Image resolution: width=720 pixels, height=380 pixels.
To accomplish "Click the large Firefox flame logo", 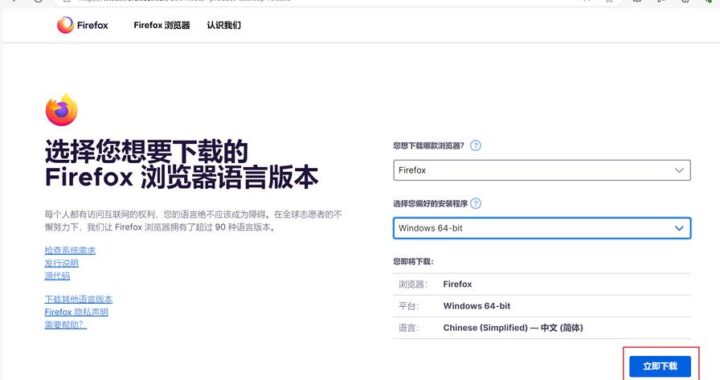I will [x=62, y=110].
